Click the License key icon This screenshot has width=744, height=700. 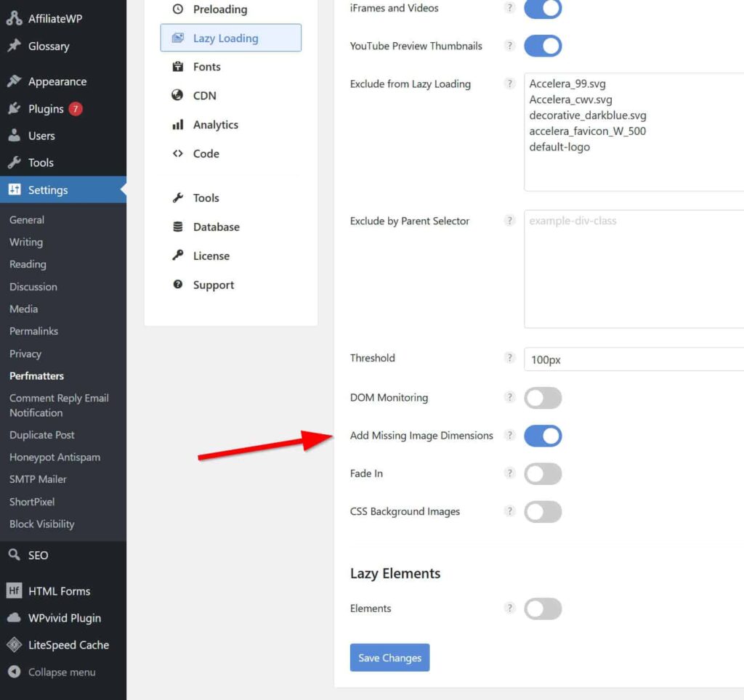pos(177,256)
